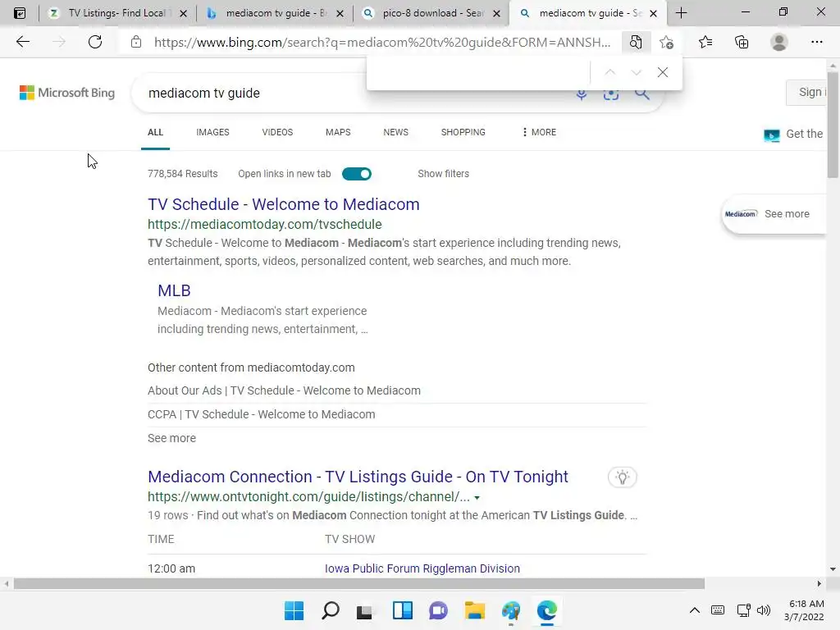Click the vertical page scrollbar thumb

833,125
